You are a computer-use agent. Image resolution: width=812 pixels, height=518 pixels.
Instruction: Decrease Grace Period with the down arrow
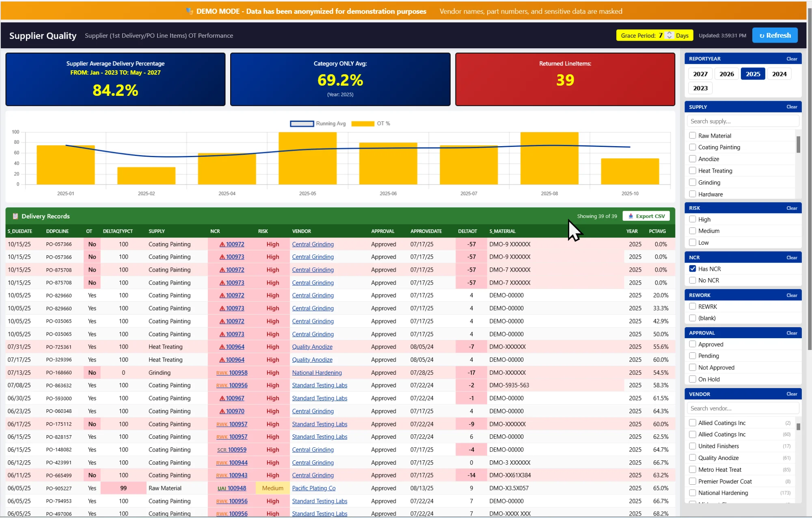669,38
